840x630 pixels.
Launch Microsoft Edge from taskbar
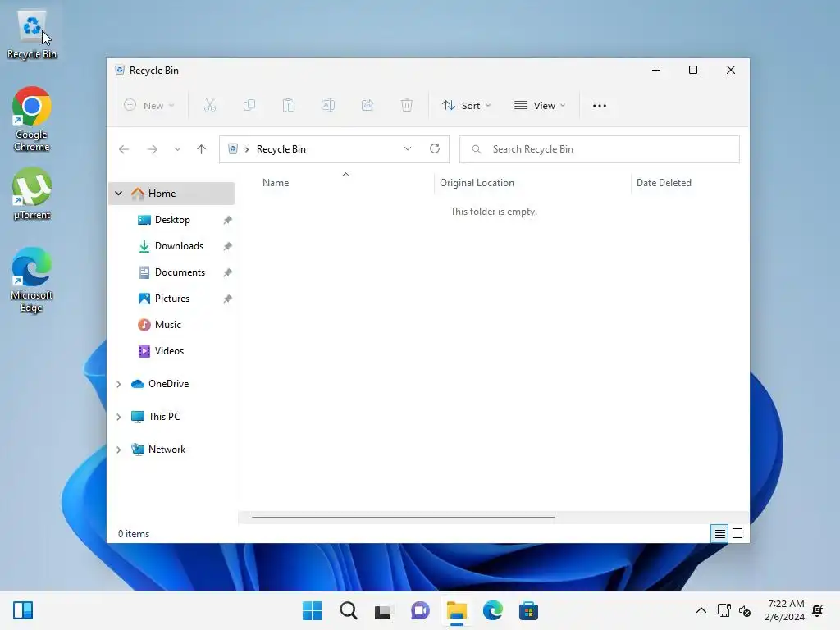pos(492,610)
